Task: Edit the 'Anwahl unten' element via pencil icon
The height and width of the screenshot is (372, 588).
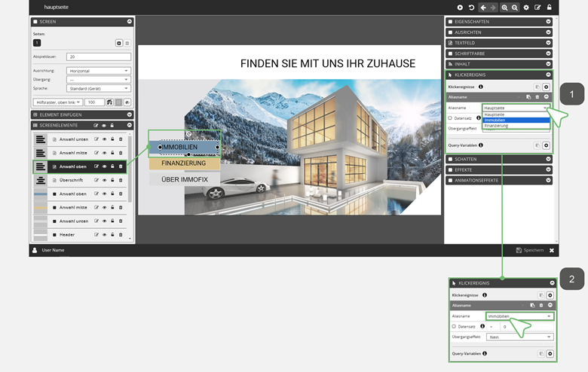Action: tap(96, 139)
